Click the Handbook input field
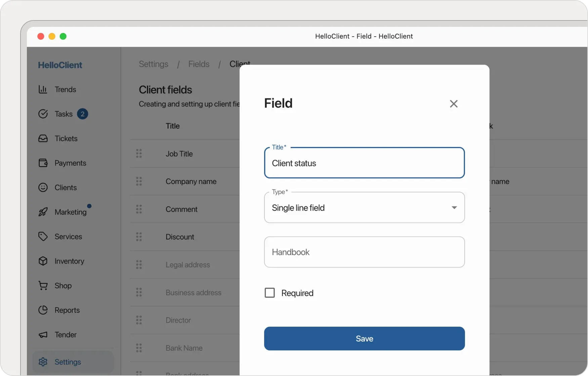This screenshot has height=376, width=588. coord(364,252)
